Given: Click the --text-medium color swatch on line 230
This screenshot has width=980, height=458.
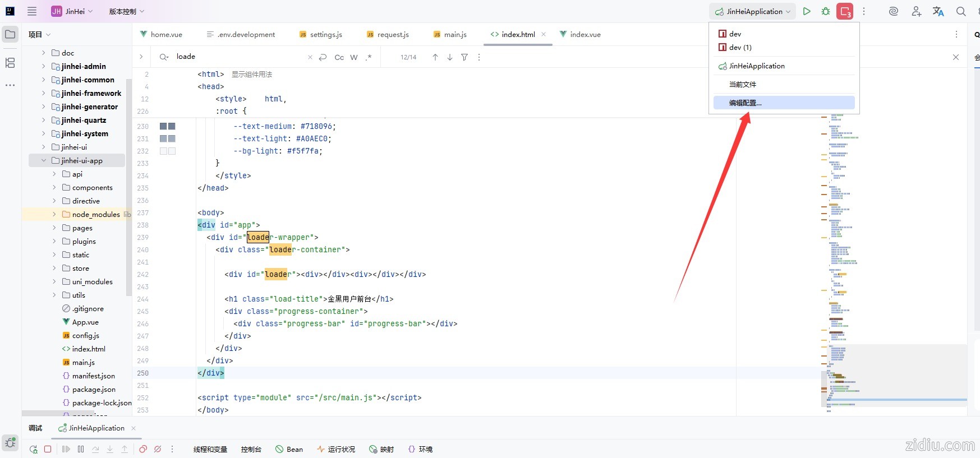Looking at the screenshot, I should coord(168,126).
